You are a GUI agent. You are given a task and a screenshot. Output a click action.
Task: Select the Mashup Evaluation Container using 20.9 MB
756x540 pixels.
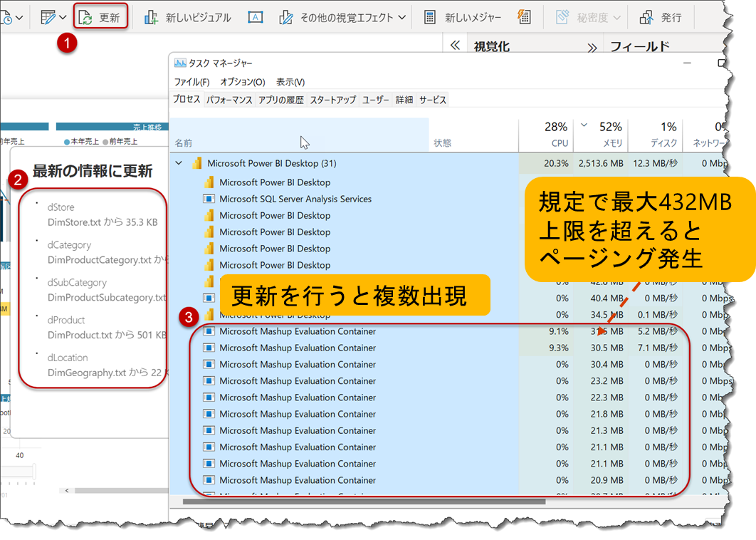[298, 480]
